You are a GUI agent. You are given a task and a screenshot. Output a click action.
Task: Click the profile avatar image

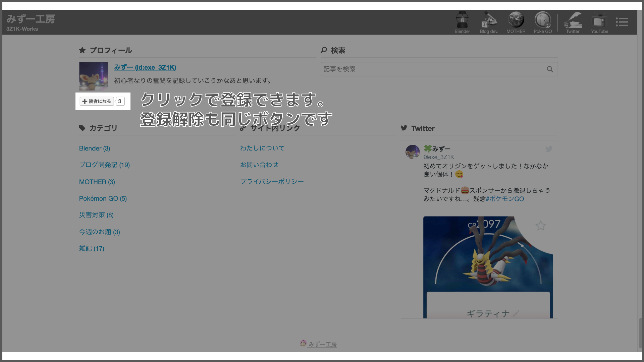tap(94, 76)
